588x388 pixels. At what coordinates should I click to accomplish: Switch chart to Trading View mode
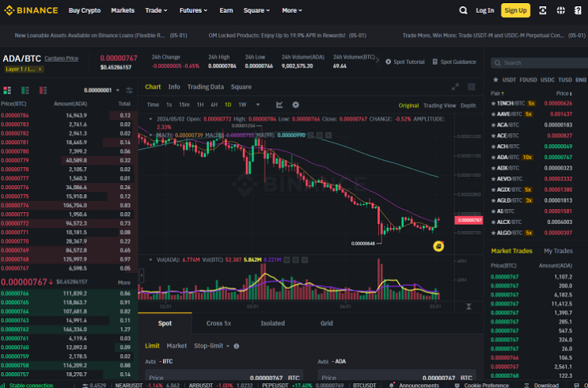(440, 105)
